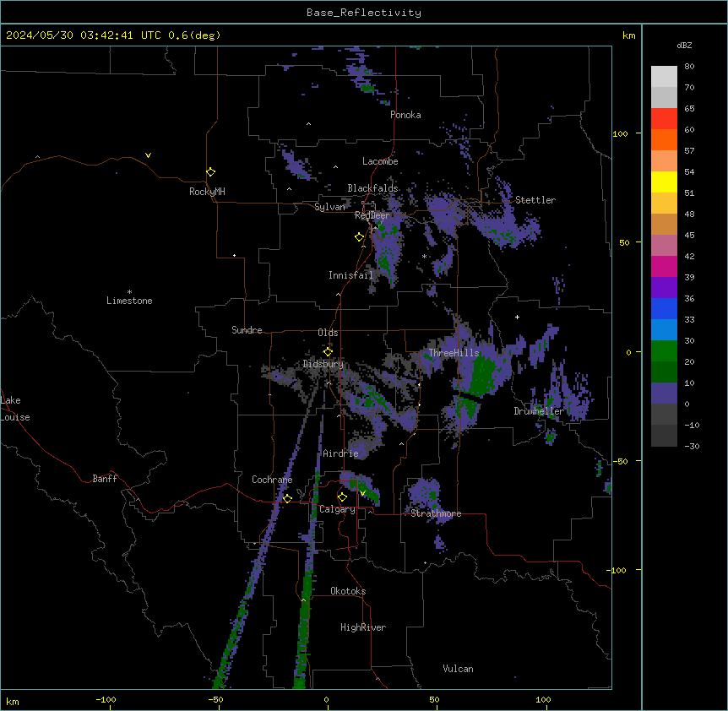Pick the light gray 80 dBZ swatch

[x=664, y=77]
